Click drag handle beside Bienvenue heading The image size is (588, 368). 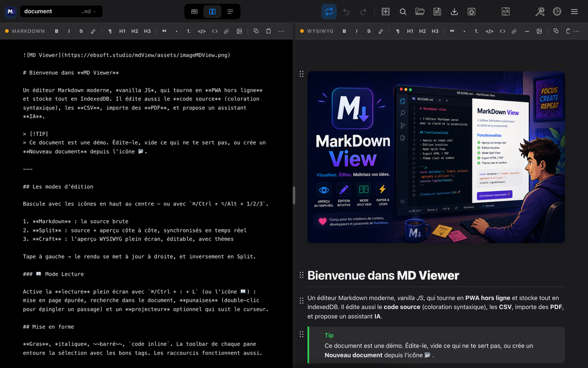point(301,275)
